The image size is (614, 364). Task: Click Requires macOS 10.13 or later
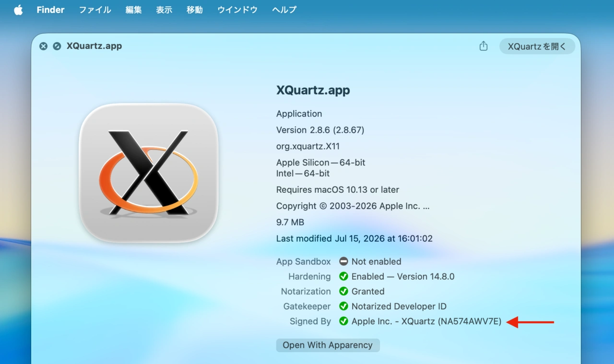coord(338,190)
